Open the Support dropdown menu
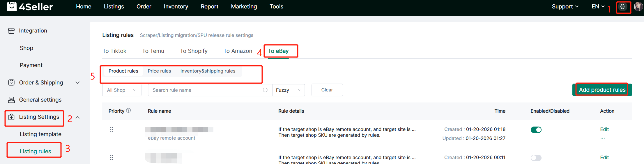644x164 pixels. [565, 7]
